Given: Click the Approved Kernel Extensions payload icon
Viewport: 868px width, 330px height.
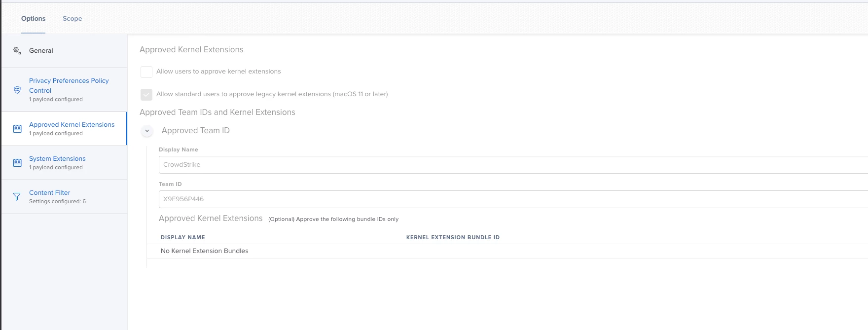Looking at the screenshot, I should [x=17, y=129].
